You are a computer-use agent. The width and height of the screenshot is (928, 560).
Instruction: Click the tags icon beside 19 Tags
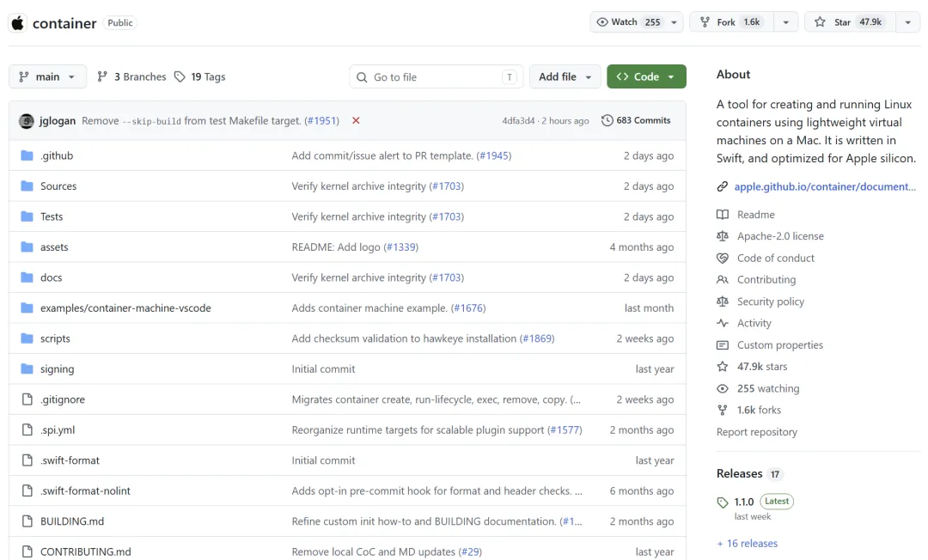(x=180, y=77)
